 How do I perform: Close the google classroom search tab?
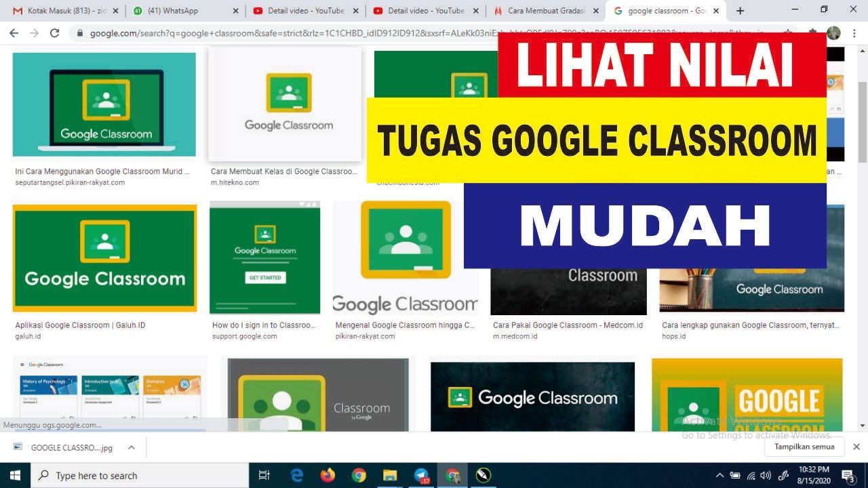(716, 11)
